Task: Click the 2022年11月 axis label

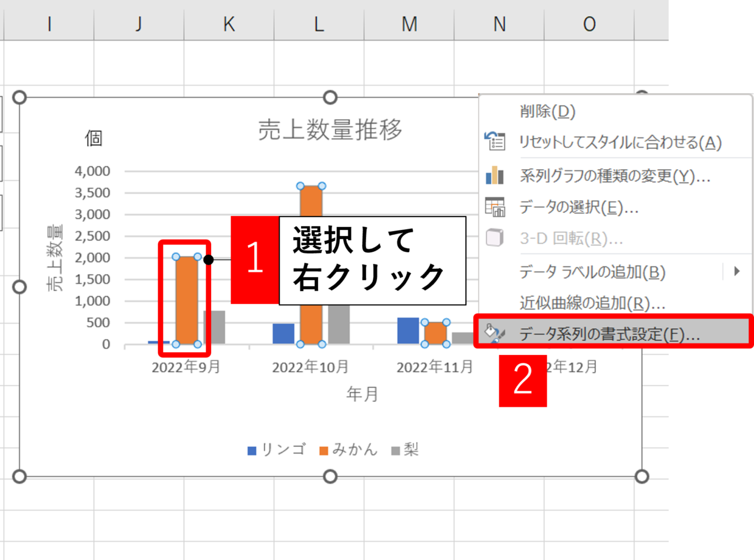Action: pos(435,367)
